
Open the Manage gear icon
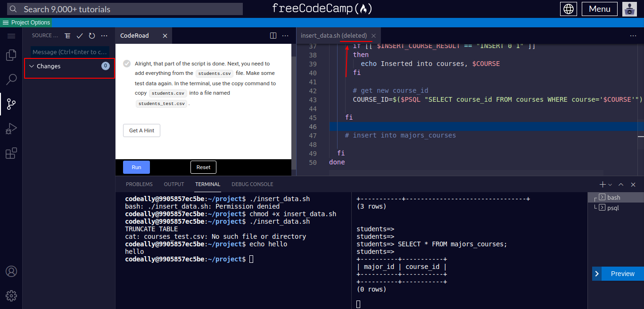[11, 296]
